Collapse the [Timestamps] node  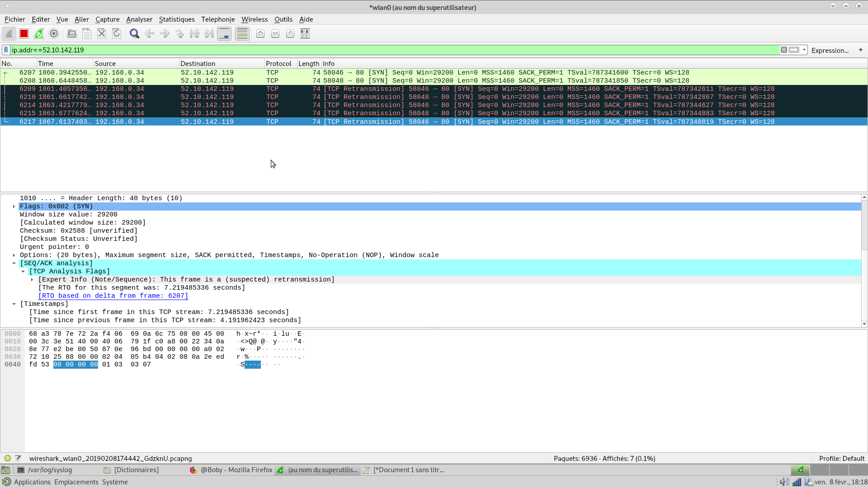click(14, 304)
